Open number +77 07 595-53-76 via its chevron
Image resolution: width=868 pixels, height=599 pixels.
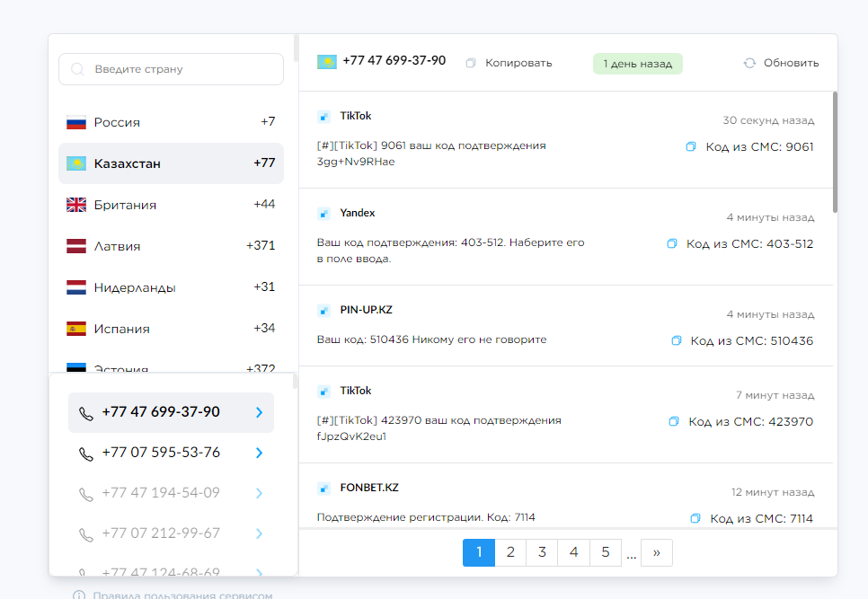[259, 453]
